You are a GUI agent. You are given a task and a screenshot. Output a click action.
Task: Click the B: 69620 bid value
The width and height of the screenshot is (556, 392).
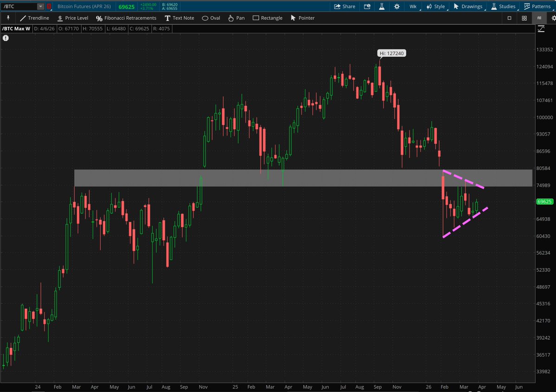tap(170, 5)
